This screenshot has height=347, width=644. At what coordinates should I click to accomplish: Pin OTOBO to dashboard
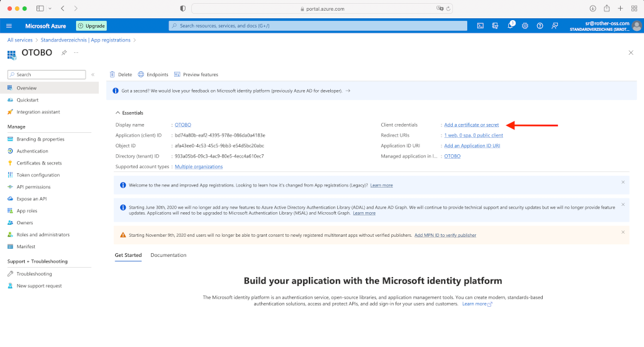point(64,53)
